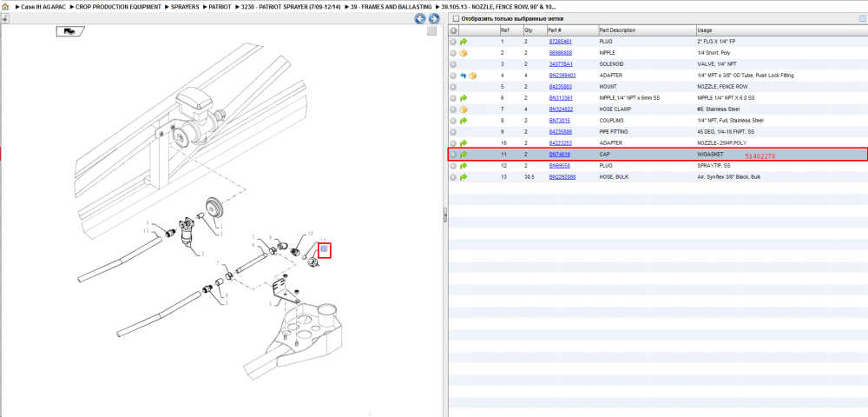
Task: Open part number 343778A1 link
Action: (x=561, y=64)
